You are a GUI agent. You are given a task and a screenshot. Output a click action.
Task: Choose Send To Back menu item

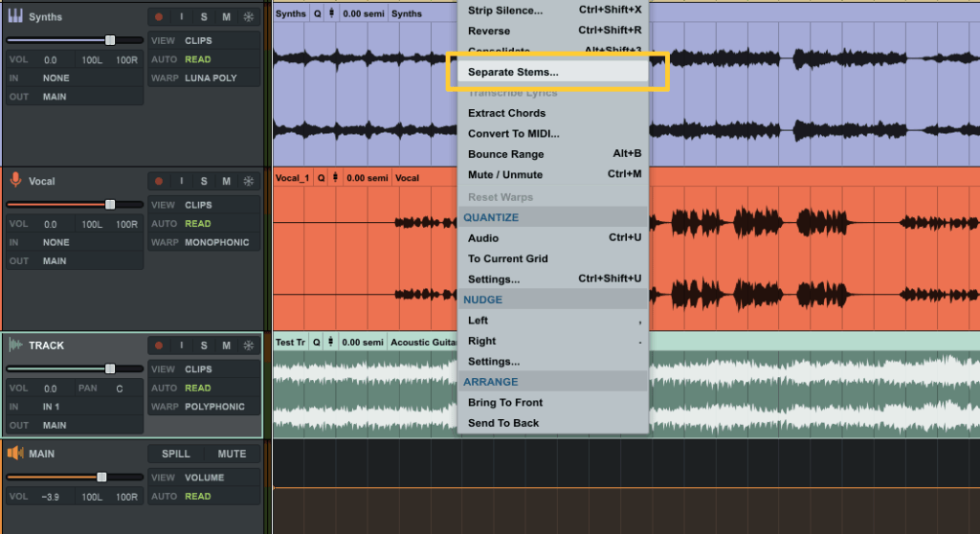pyautogui.click(x=552, y=423)
